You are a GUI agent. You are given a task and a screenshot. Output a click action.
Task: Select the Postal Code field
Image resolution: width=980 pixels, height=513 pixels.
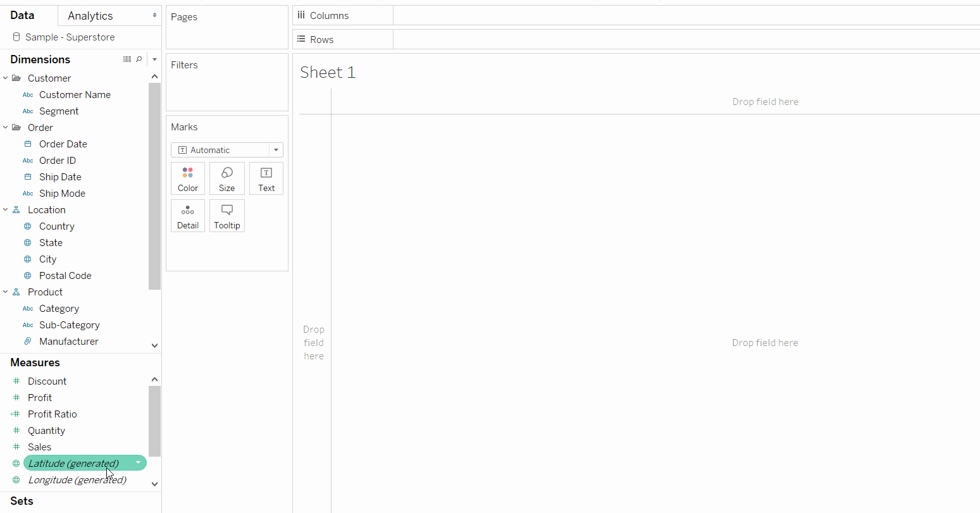point(65,276)
